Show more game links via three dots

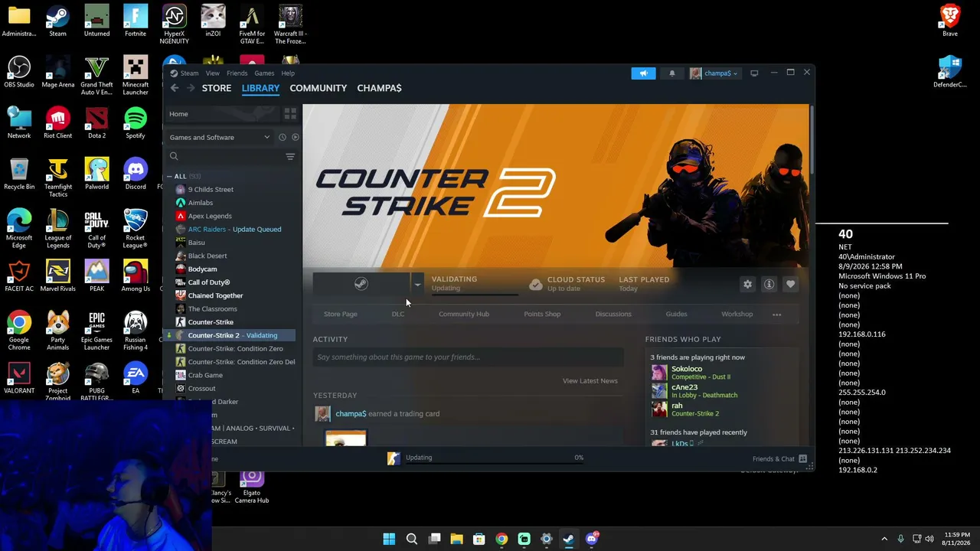[777, 315]
